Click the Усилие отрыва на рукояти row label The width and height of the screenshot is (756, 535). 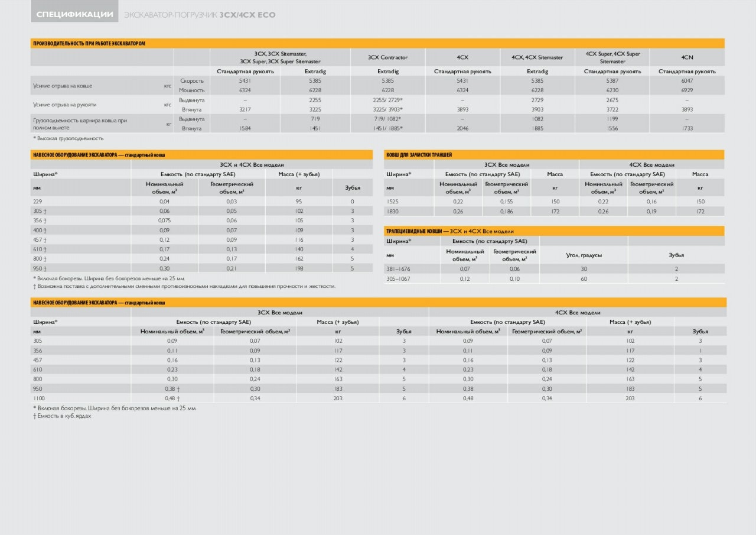(x=64, y=105)
